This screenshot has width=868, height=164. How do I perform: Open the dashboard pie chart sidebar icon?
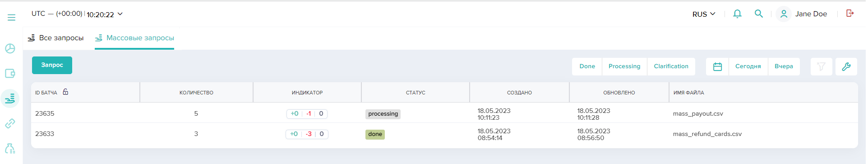pyautogui.click(x=10, y=48)
